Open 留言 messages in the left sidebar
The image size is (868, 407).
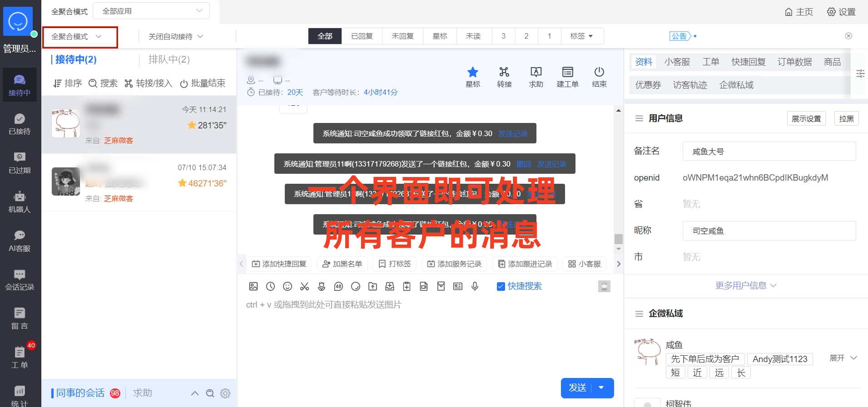(x=20, y=319)
